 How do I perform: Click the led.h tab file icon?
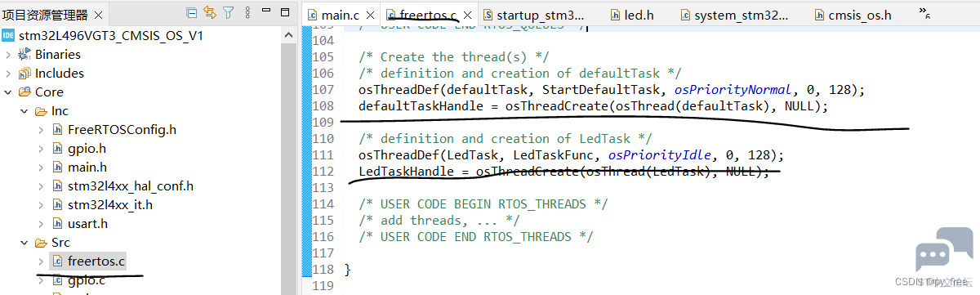pyautogui.click(x=616, y=15)
